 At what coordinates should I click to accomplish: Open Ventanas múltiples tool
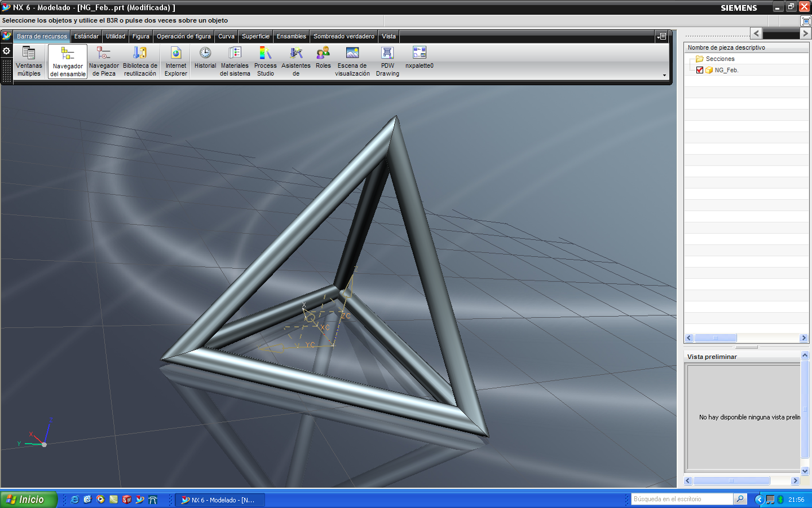point(29,61)
